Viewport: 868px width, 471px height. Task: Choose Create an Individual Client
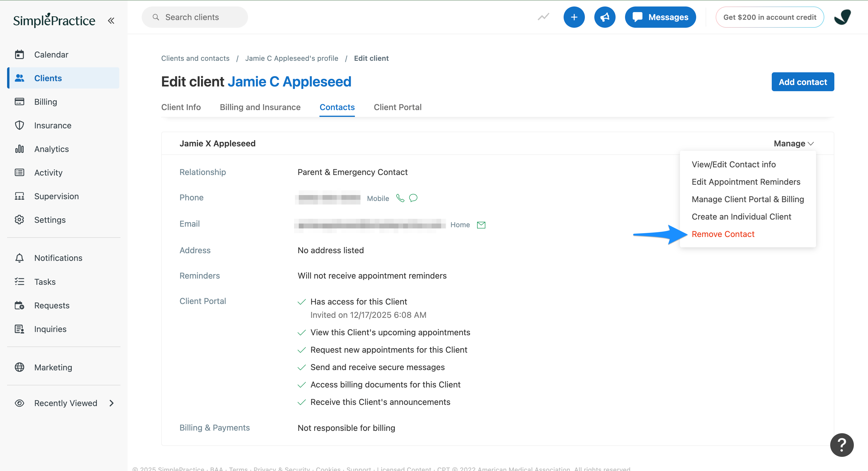point(741,217)
